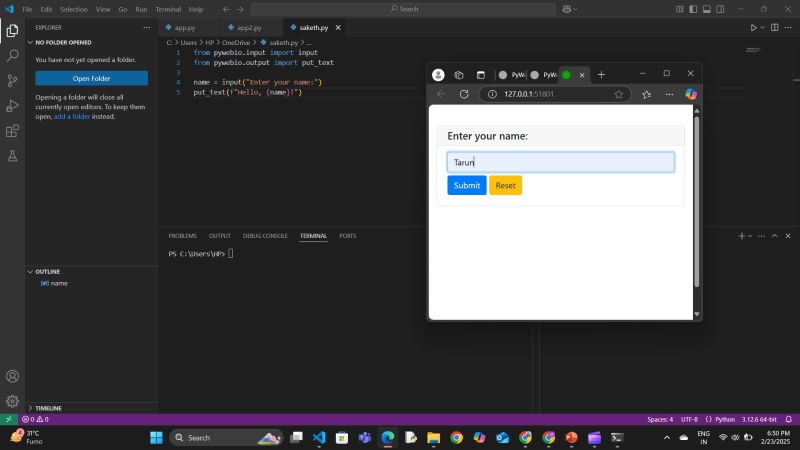Close the saketh.py editor tab
This screenshot has width=800, height=450.
point(338,28)
